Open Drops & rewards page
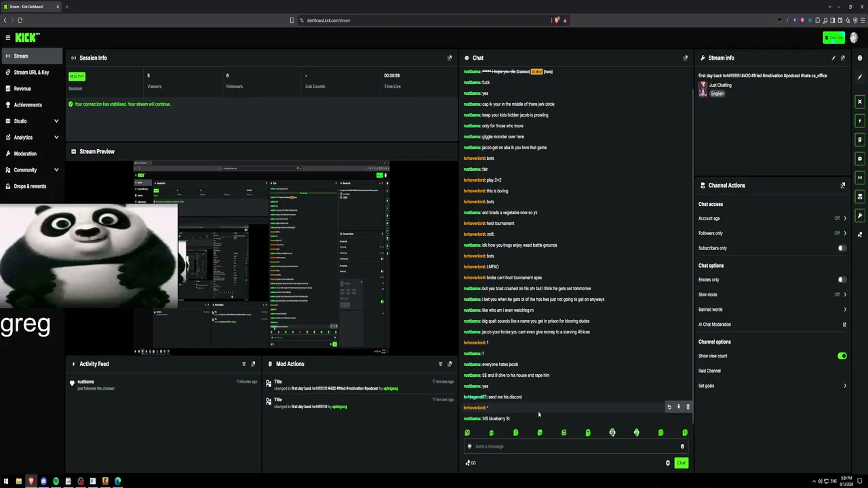The width and height of the screenshot is (868, 488). (32, 186)
